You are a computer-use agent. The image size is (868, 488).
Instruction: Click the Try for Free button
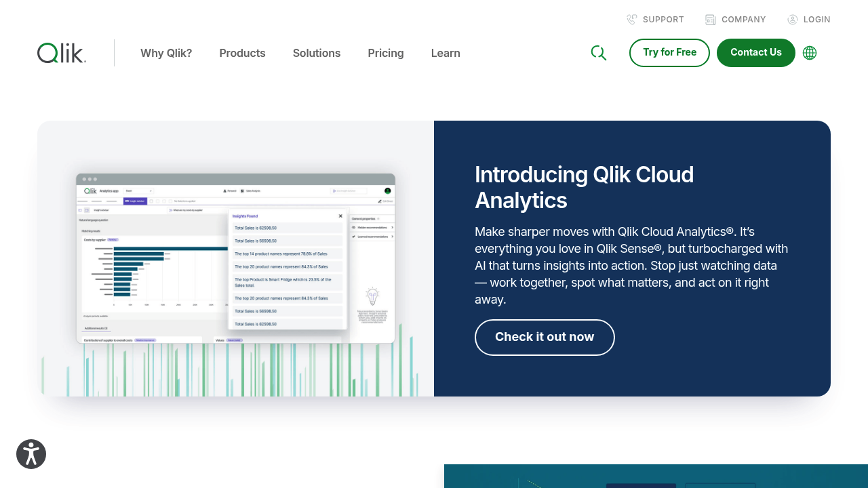point(669,52)
